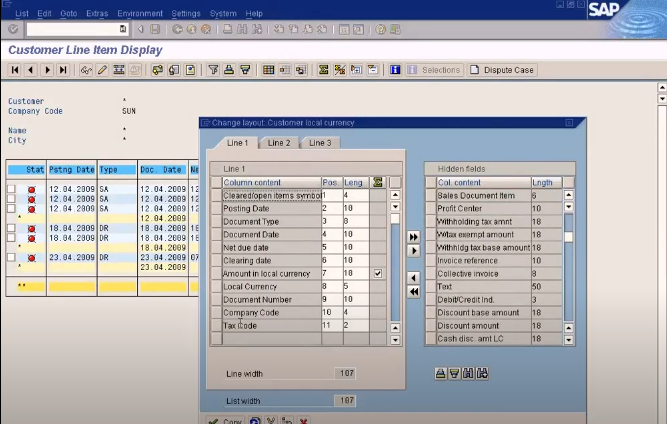
Task: Click the Pos. value for Company Code
Action: (332, 313)
